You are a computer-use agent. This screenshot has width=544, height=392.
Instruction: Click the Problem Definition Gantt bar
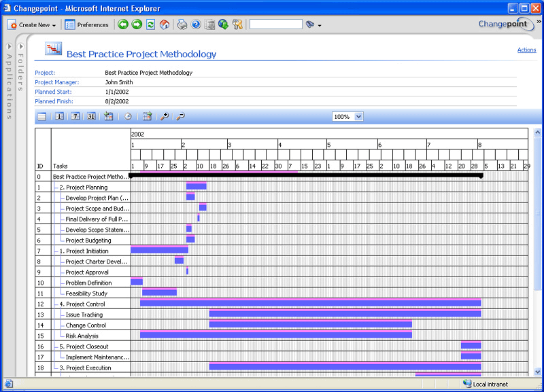[137, 281]
